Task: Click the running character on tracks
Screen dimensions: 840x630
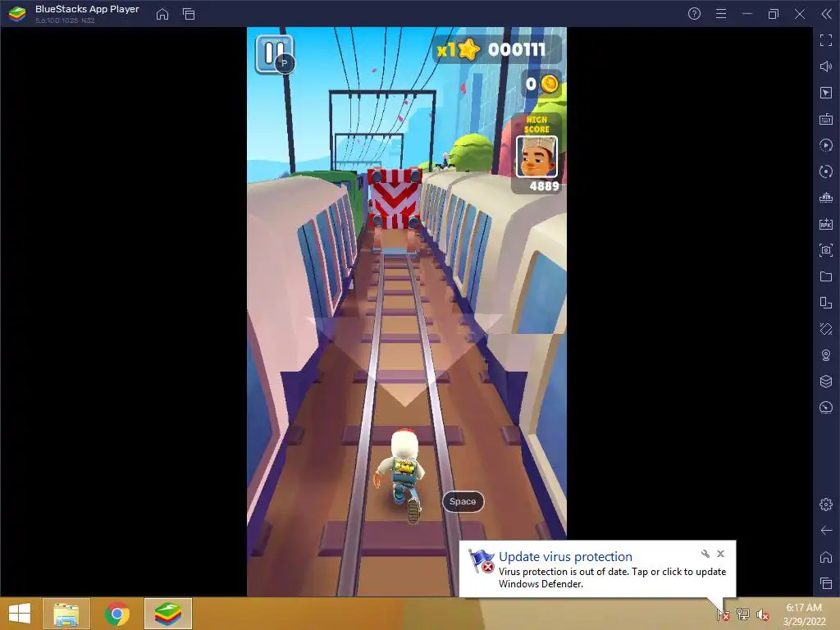Action: tap(404, 475)
